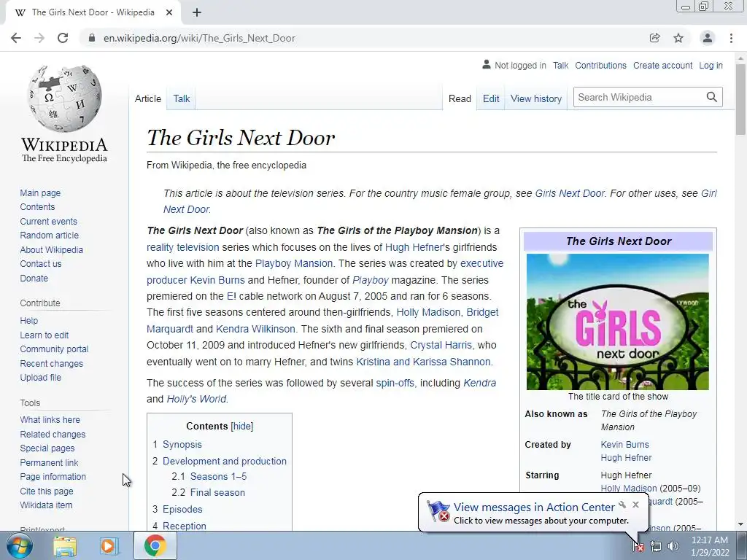This screenshot has width=747, height=560.
Task: Open Main page sidebar link
Action: point(40,192)
